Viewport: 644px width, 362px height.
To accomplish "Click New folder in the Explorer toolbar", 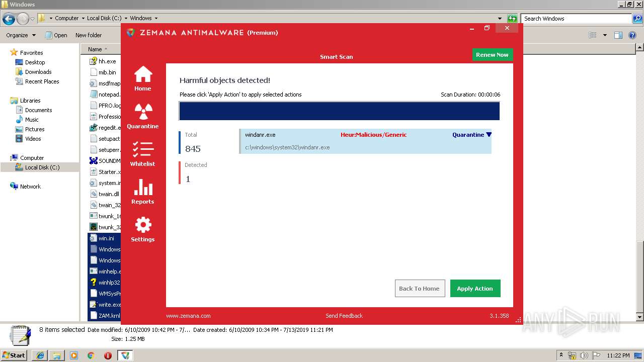I will (x=89, y=35).
